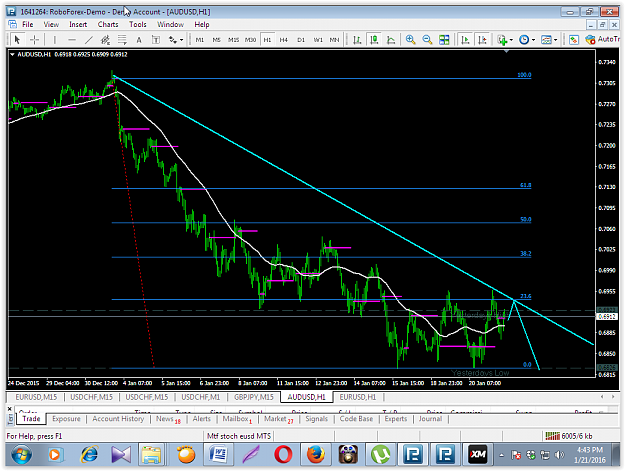The image size is (625, 471).
Task: Open the chart templates icon
Action: pyautogui.click(x=546, y=39)
